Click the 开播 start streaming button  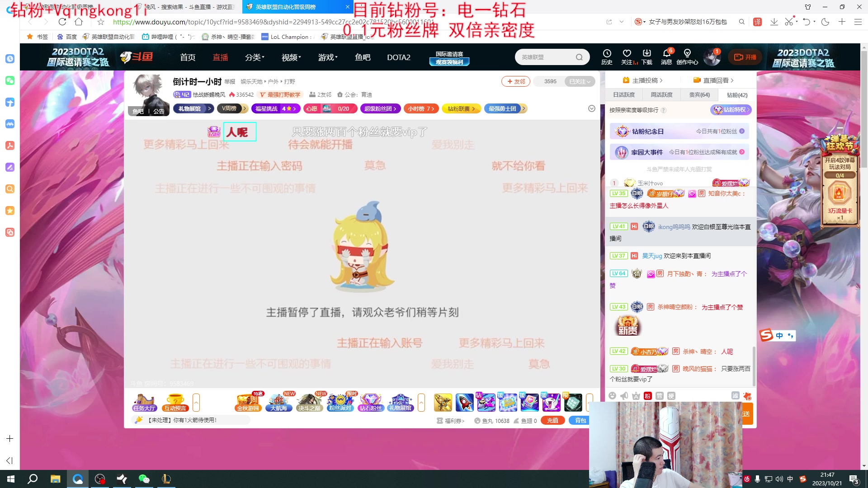745,57
